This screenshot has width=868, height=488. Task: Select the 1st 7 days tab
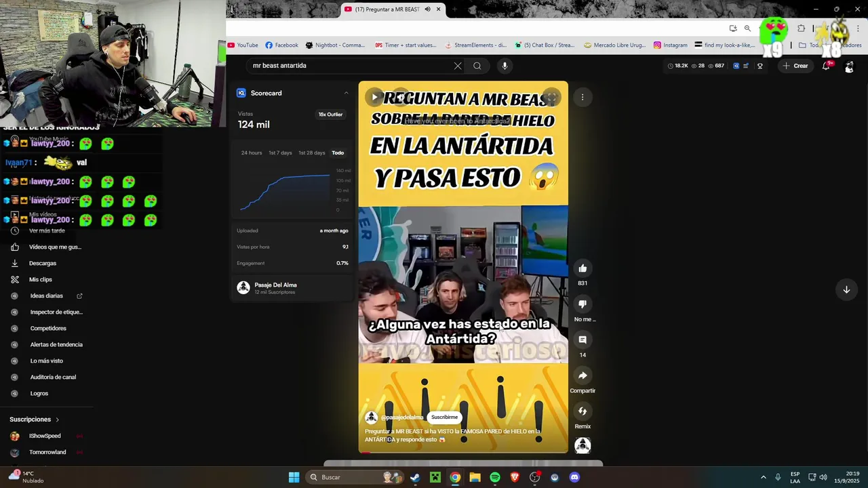coord(280,152)
